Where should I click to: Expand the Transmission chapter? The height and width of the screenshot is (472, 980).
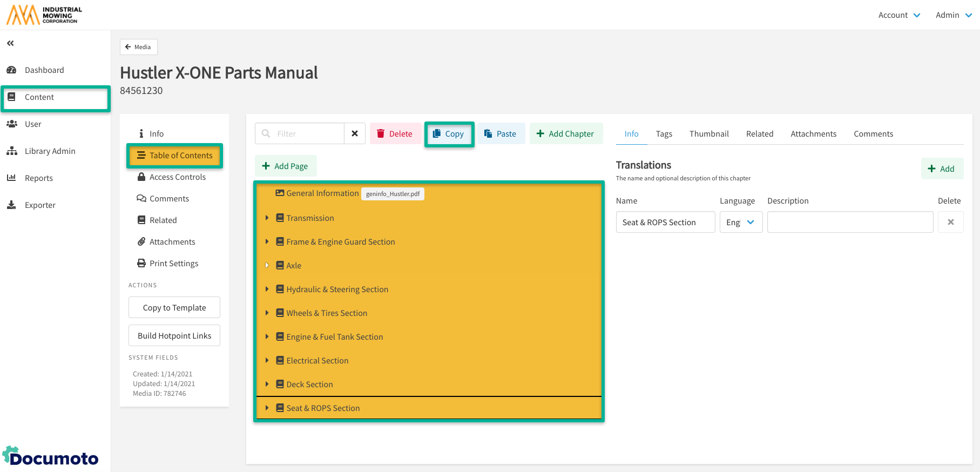point(267,218)
